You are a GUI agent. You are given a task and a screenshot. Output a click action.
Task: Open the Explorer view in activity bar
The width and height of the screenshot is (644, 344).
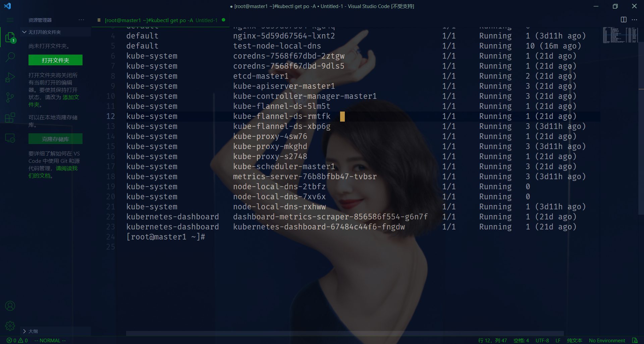pos(10,38)
